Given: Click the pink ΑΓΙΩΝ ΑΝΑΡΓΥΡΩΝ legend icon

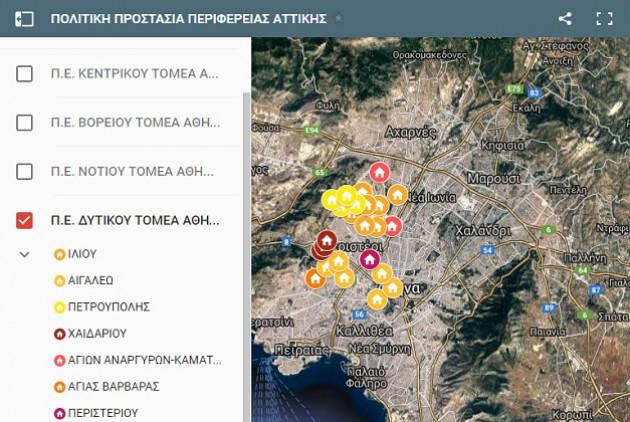Looking at the screenshot, I should [x=59, y=360].
